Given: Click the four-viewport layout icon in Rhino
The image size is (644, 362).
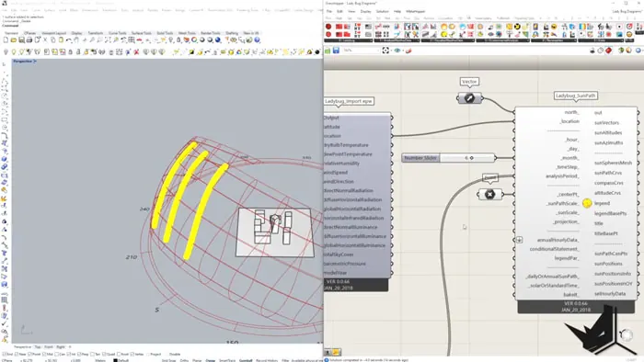Looking at the screenshot, I should pyautogui.click(x=131, y=40).
